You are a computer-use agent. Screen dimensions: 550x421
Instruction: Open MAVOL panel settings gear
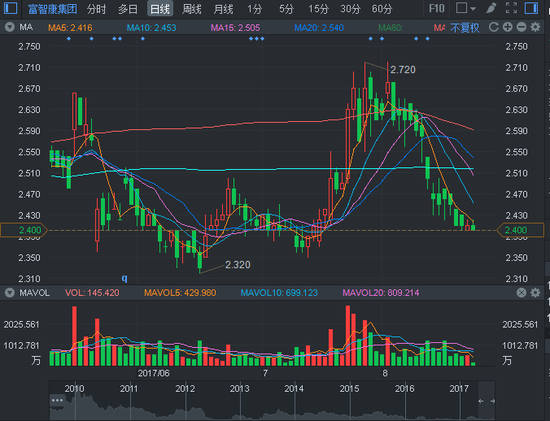535,293
